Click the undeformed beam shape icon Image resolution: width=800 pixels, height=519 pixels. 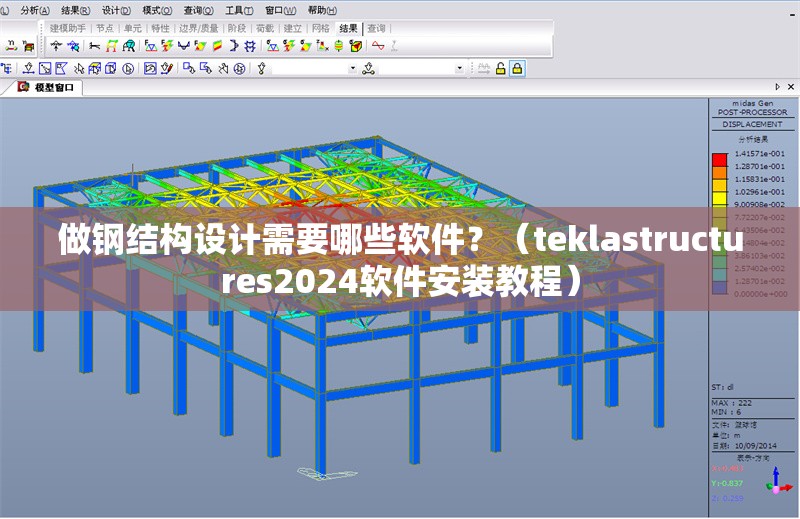(94, 46)
